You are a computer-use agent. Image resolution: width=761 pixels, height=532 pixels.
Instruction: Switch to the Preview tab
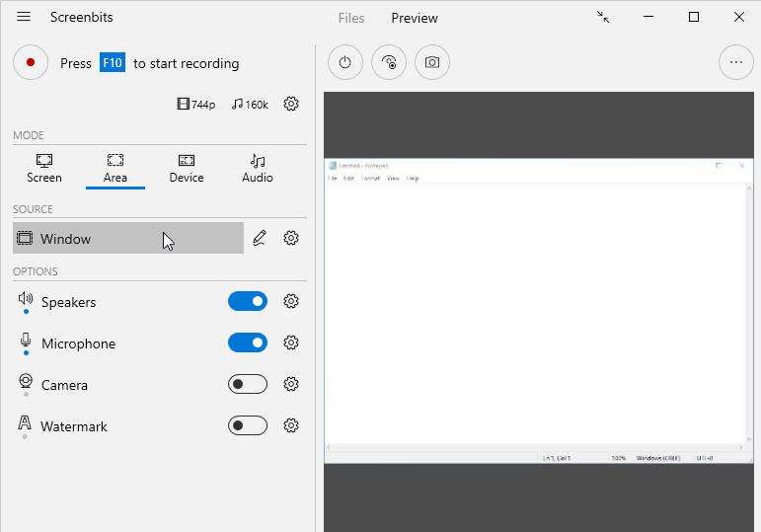415,18
